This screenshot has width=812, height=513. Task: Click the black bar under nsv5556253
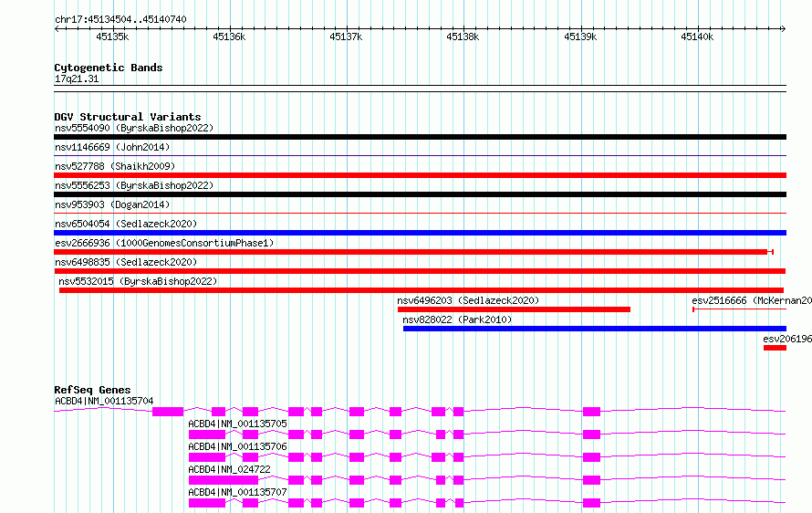coord(420,194)
